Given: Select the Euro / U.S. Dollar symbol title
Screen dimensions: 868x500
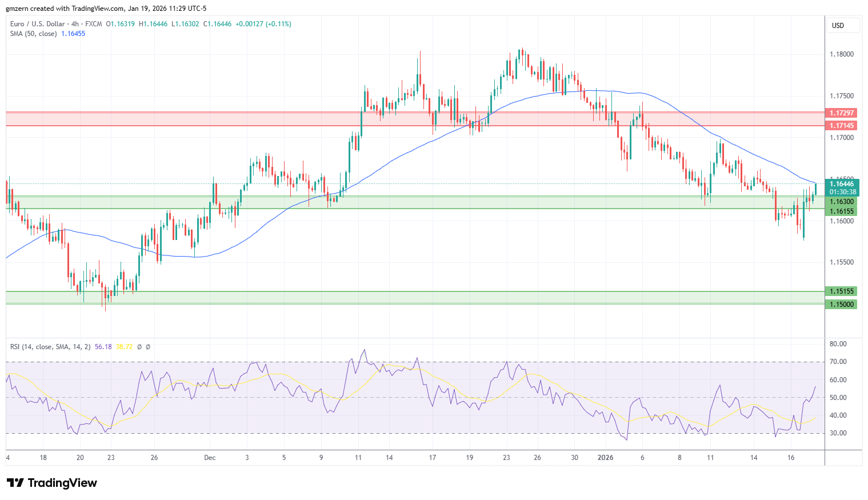Looking at the screenshot, I should (38, 24).
